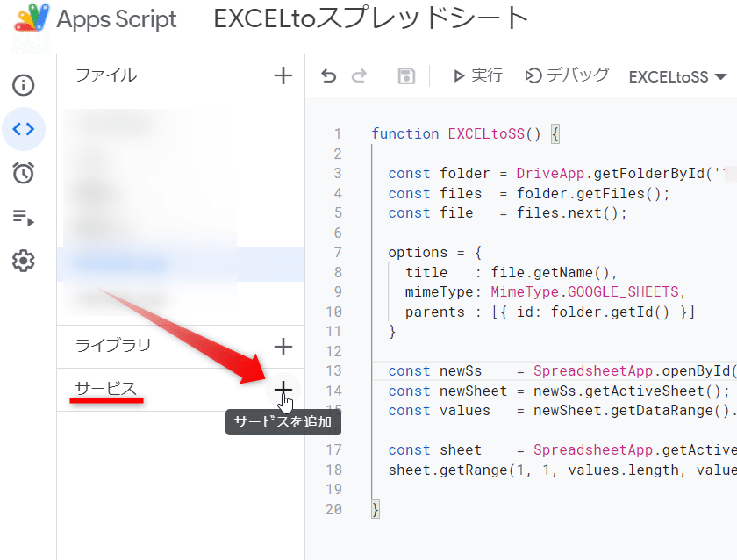Start debugging with デバッグ
This screenshot has width=737, height=560.
(x=567, y=75)
